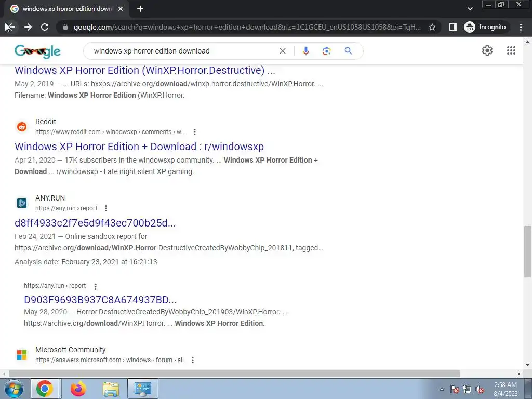Click the Microsoft Community site name
532x399 pixels.
(71, 350)
